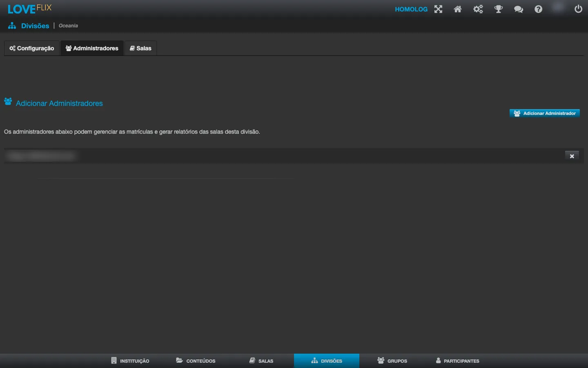Toggle fullscreen with the expand arrows icon
Image resolution: width=588 pixels, height=368 pixels.
point(438,9)
